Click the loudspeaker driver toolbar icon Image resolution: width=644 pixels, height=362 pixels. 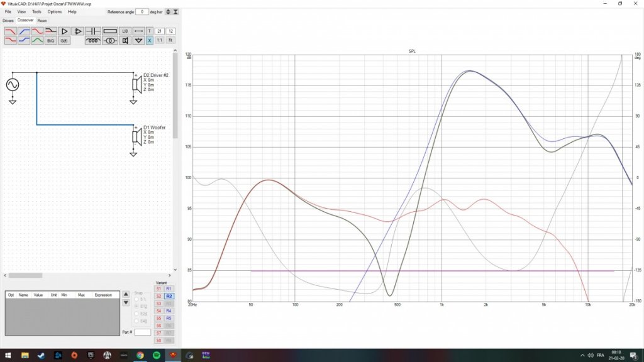coord(125,40)
